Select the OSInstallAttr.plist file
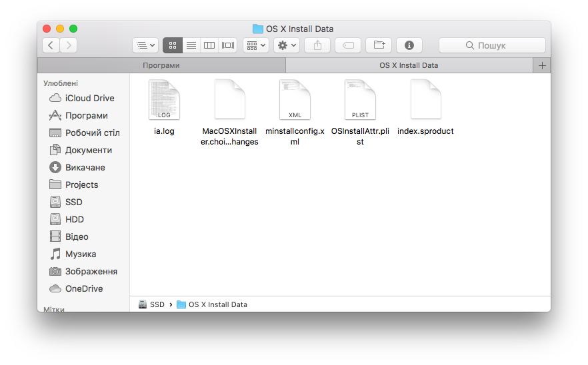The width and height of the screenshot is (588, 365). (x=360, y=113)
